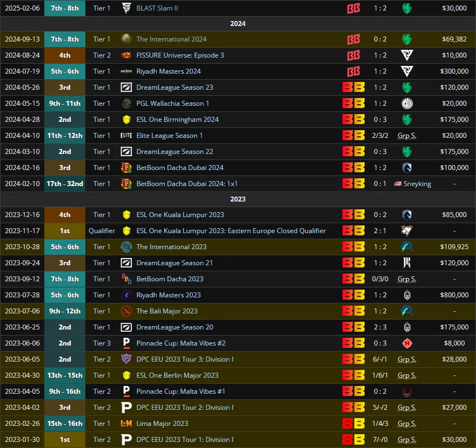Click opponent logo in Malta Vibes #1 row
This screenshot has height=448, width=476.
click(407, 392)
